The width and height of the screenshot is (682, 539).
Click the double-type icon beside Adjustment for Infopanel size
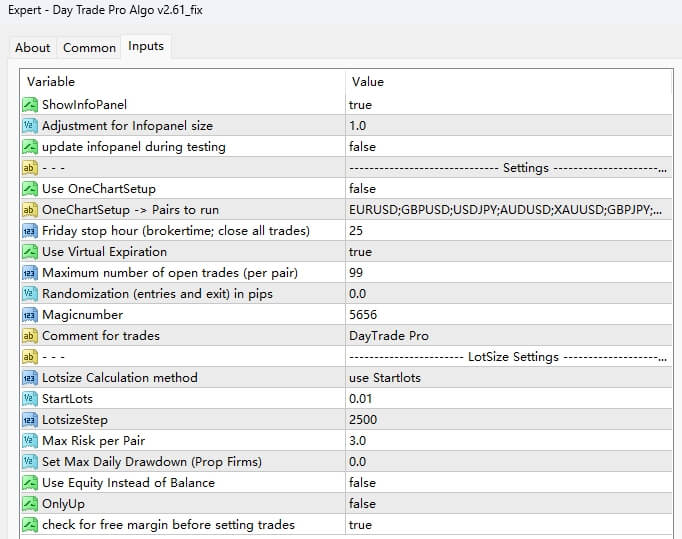(x=29, y=126)
